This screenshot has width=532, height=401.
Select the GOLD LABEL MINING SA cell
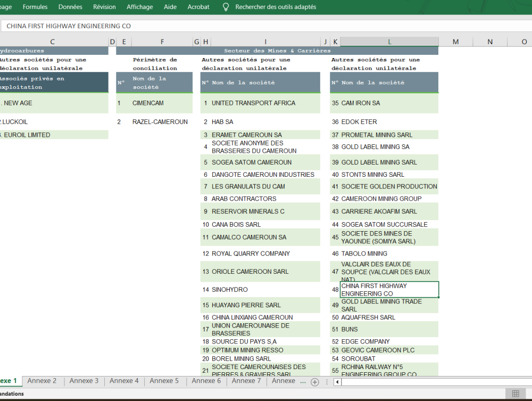coord(389,146)
